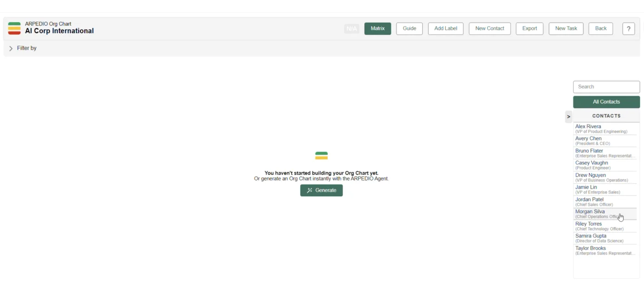
Task: Create a New Contact
Action: [x=489, y=28]
